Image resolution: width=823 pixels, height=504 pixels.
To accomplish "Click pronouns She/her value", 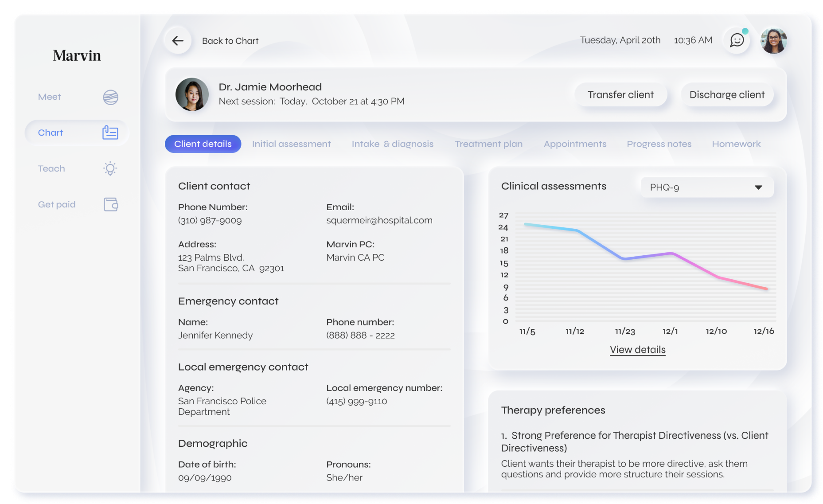I will pyautogui.click(x=344, y=478).
